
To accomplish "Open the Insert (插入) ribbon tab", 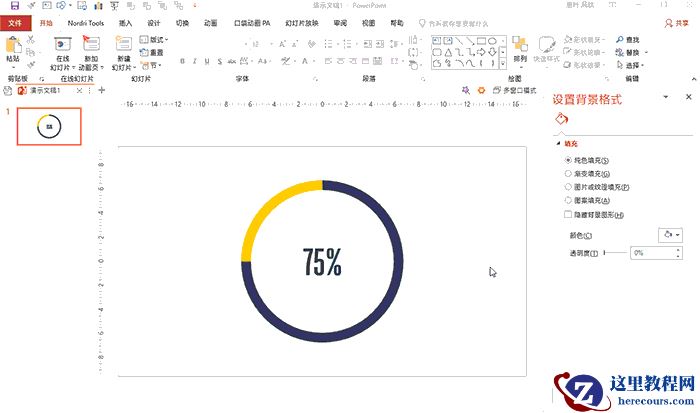I will [125, 22].
